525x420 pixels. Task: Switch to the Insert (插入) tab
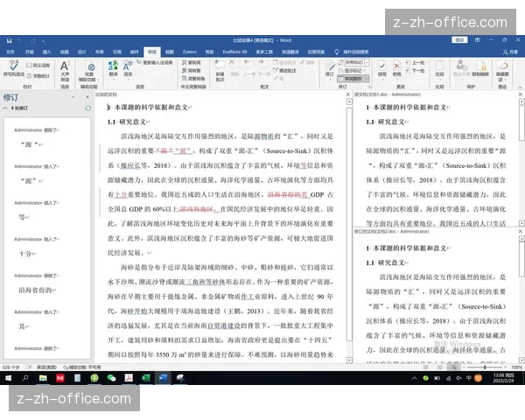tap(47, 52)
